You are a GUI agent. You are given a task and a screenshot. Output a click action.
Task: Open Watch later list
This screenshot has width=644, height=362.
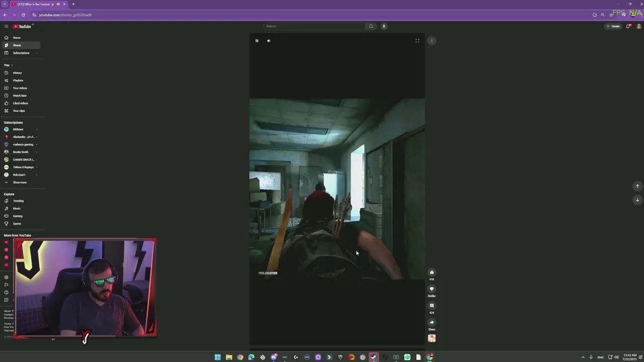[x=20, y=96]
